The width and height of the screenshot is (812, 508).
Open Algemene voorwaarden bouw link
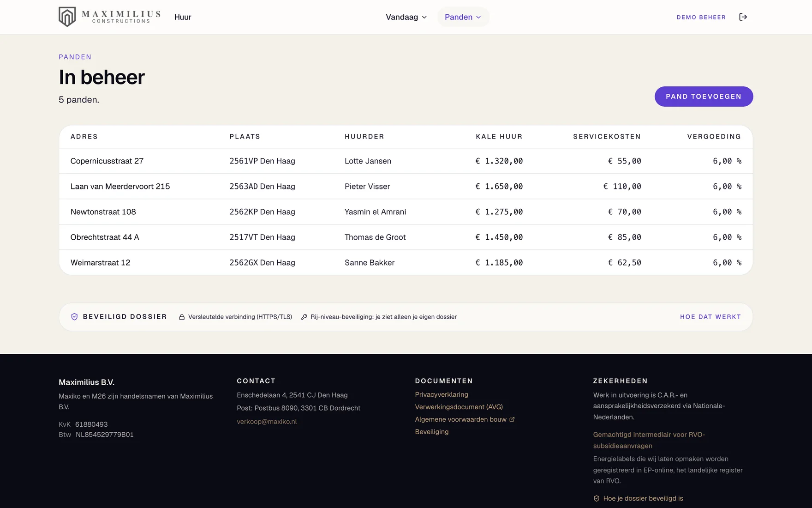pos(465,419)
